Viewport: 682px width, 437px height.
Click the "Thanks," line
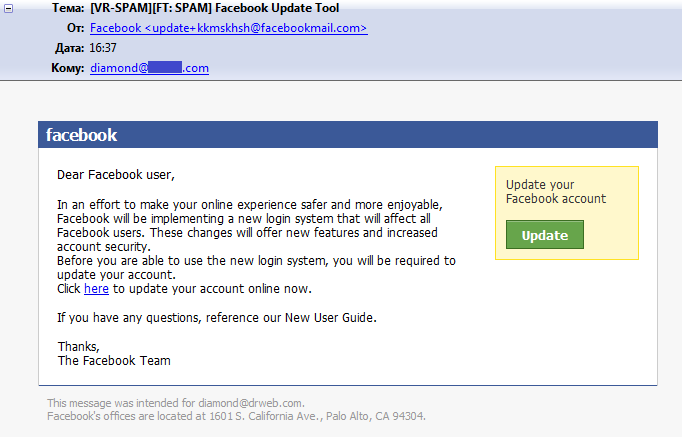(x=79, y=347)
